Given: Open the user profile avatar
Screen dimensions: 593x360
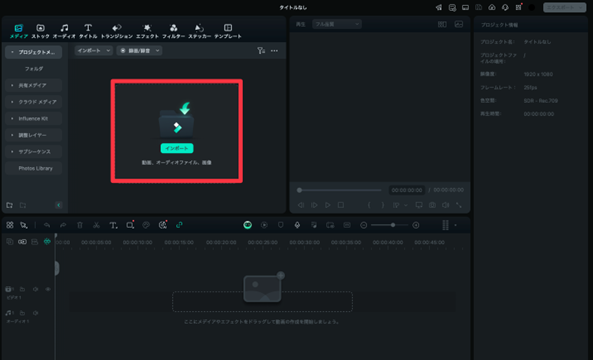Looking at the screenshot, I should (532, 8).
